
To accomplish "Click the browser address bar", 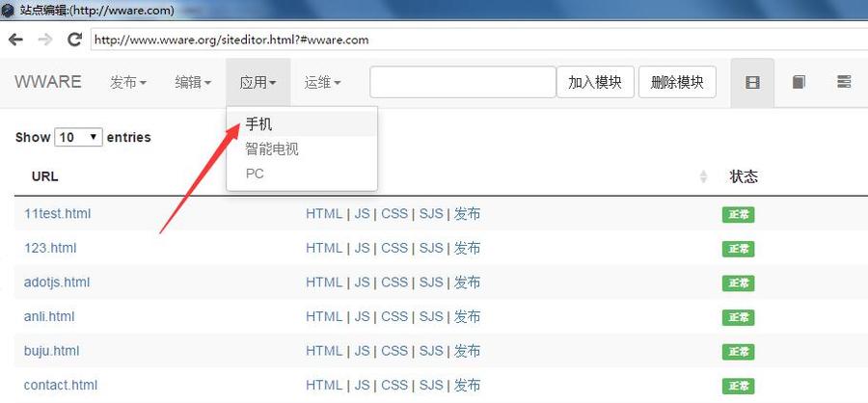I will (x=479, y=40).
